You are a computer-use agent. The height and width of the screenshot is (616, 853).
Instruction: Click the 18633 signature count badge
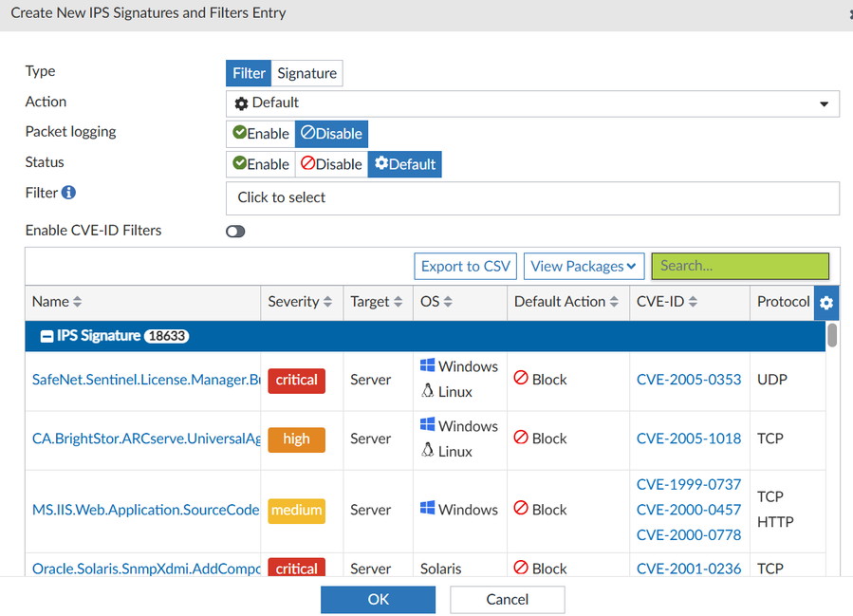[x=166, y=336]
